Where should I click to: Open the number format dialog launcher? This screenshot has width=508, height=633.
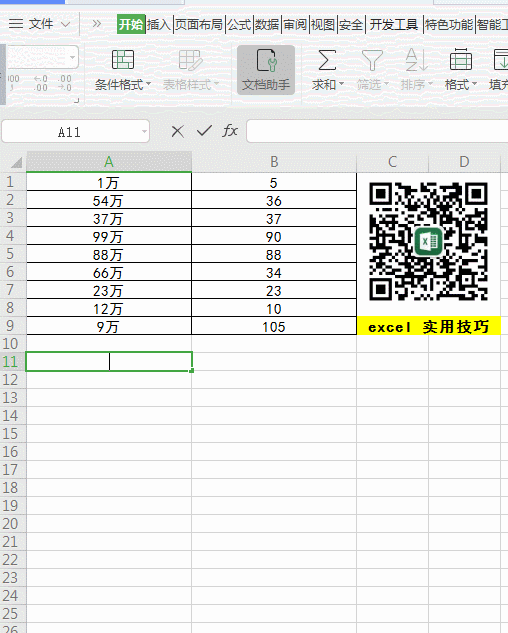point(76,100)
